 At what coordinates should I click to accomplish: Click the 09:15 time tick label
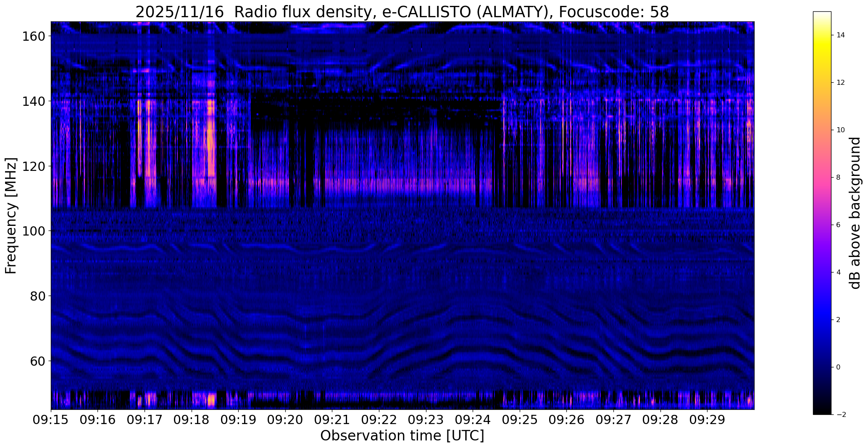pos(51,419)
